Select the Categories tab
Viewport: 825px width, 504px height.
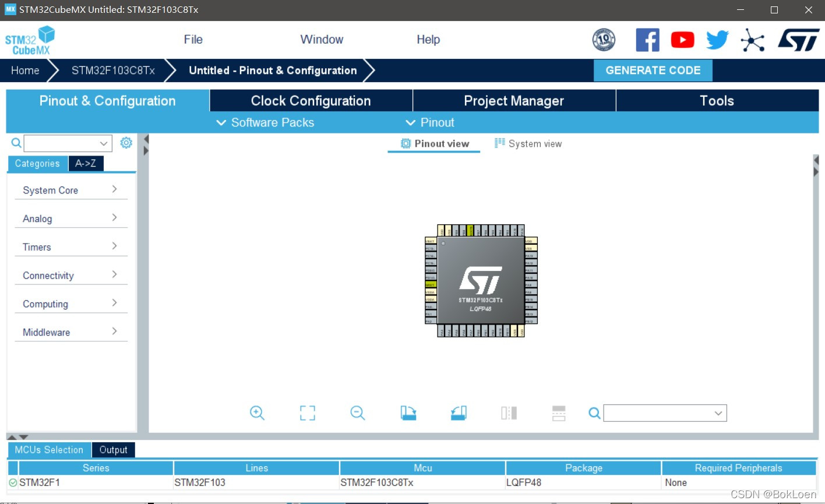coord(37,164)
